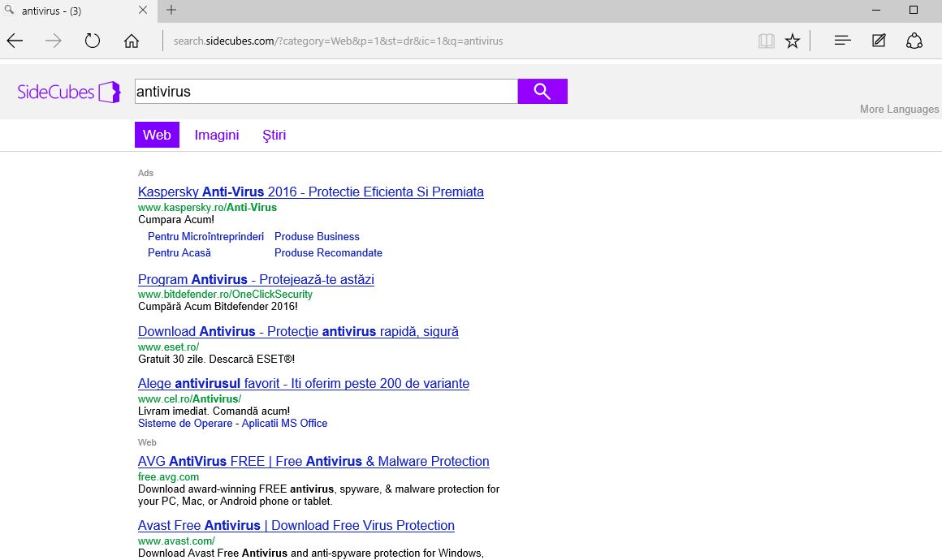Open More Languages link

pyautogui.click(x=899, y=110)
